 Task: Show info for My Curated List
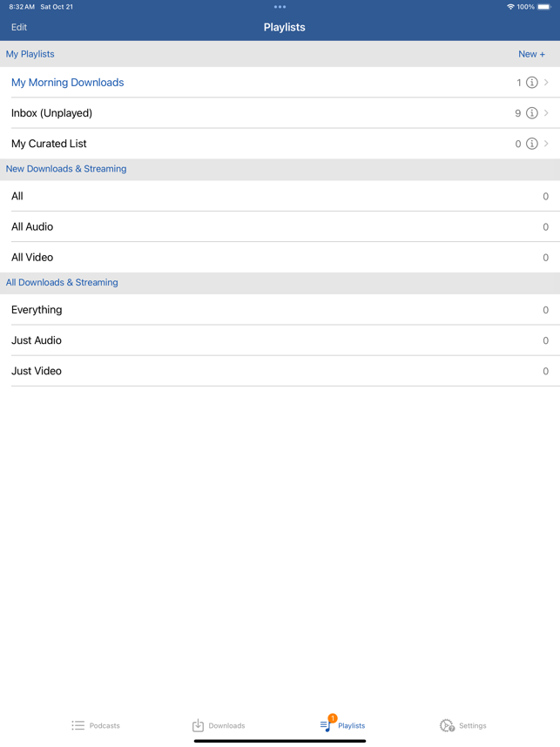(531, 144)
